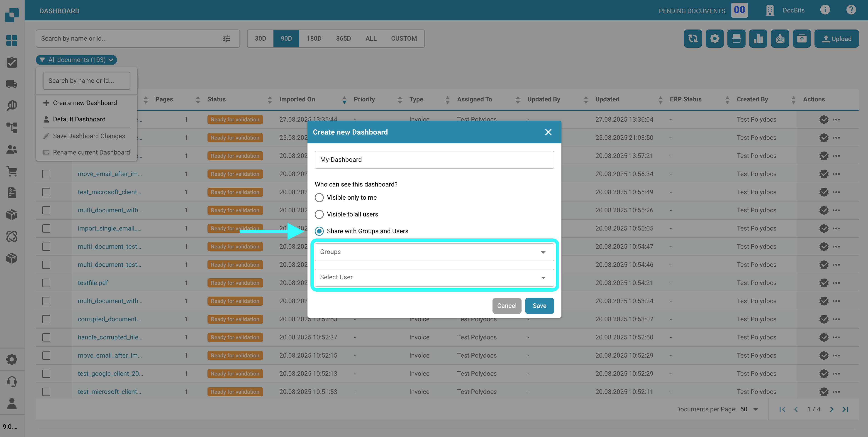Expand the Groups dropdown
The width and height of the screenshot is (868, 437).
(x=434, y=252)
